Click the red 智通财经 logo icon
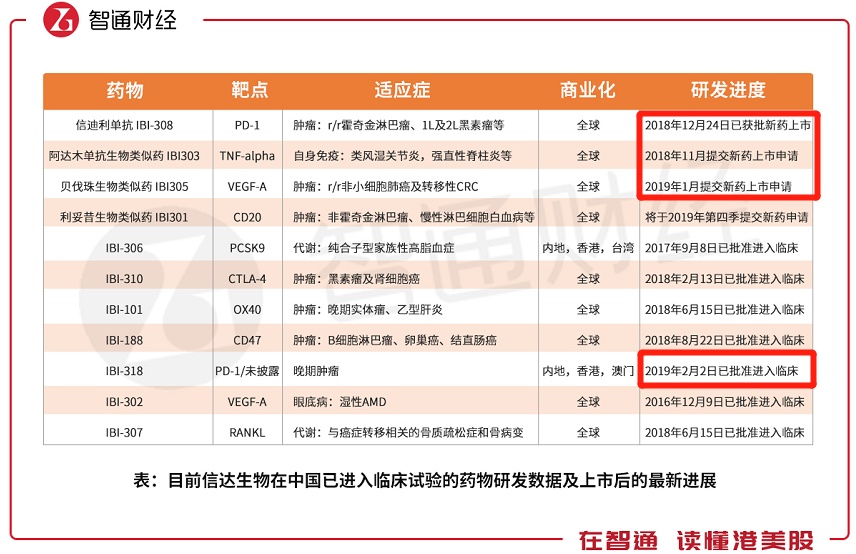The height and width of the screenshot is (554, 856). 61,20
